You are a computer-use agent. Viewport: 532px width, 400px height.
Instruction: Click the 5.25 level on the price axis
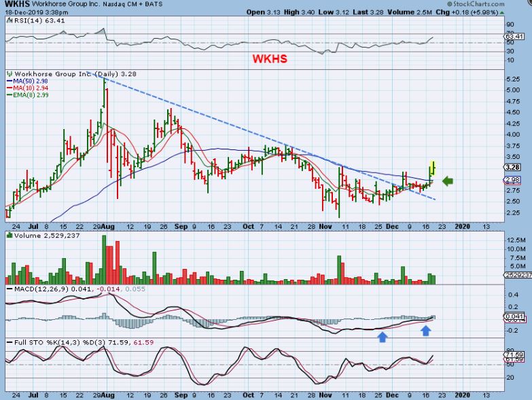[x=513, y=79]
